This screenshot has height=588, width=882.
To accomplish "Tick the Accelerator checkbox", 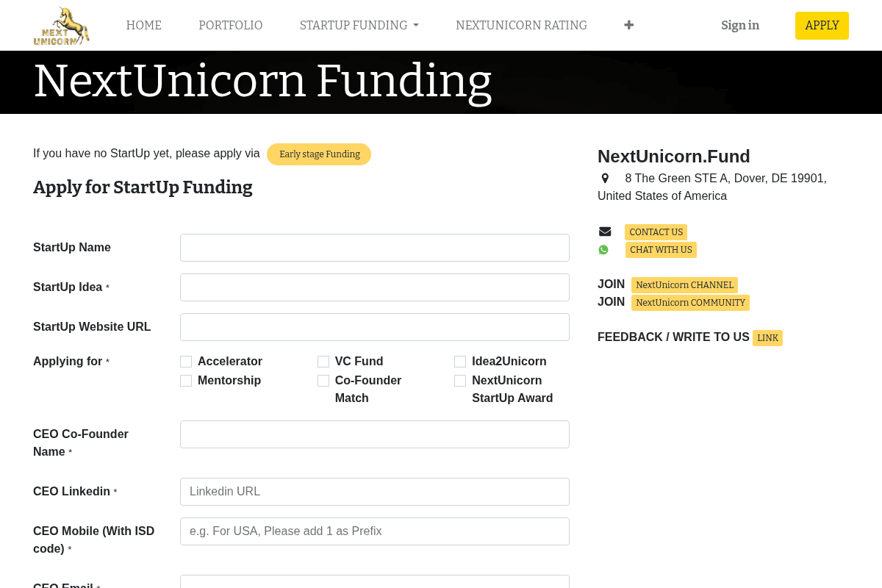I will [x=186, y=362].
